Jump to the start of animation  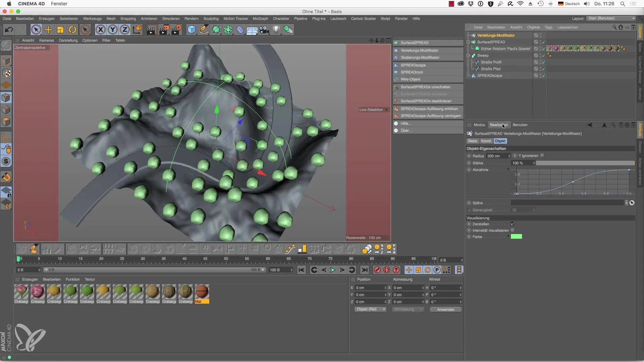coord(302,270)
